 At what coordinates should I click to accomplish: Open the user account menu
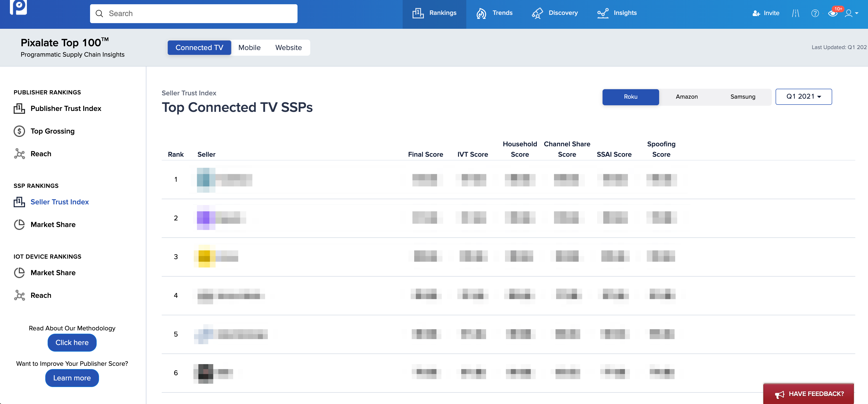coord(851,13)
